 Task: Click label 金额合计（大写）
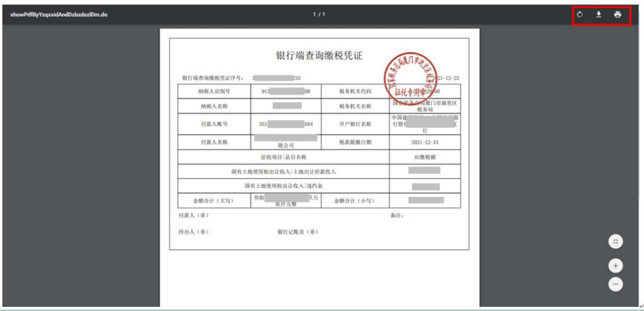tap(213, 201)
